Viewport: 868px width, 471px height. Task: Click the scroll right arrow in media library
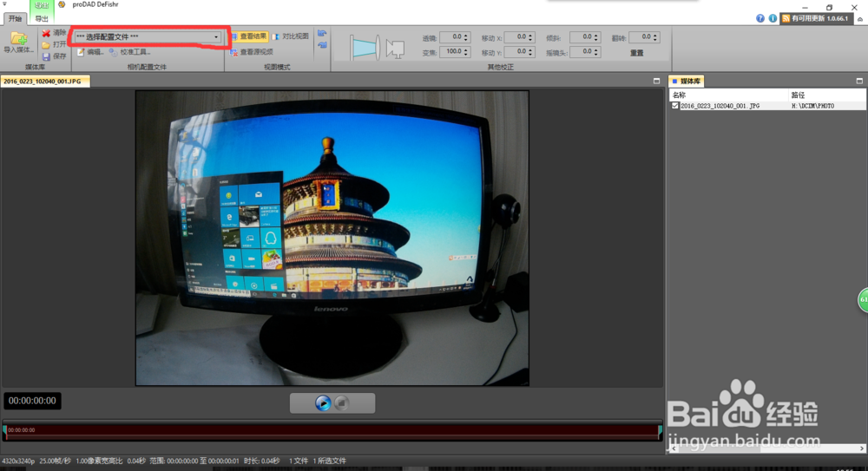point(862,448)
